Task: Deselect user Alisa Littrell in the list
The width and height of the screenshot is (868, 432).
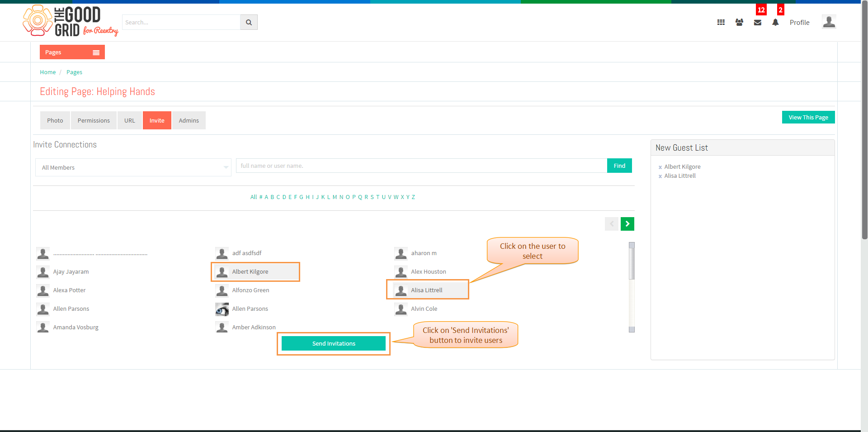Action: tap(427, 290)
